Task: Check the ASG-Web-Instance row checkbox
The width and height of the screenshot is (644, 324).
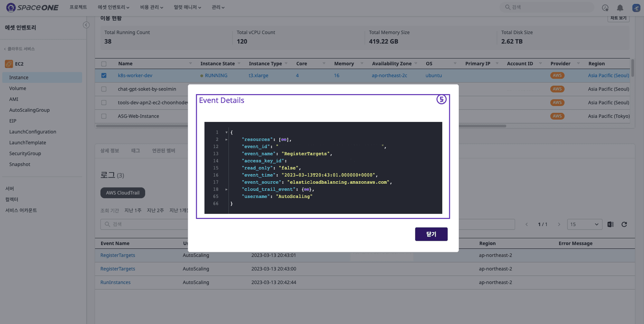Action: tap(104, 116)
